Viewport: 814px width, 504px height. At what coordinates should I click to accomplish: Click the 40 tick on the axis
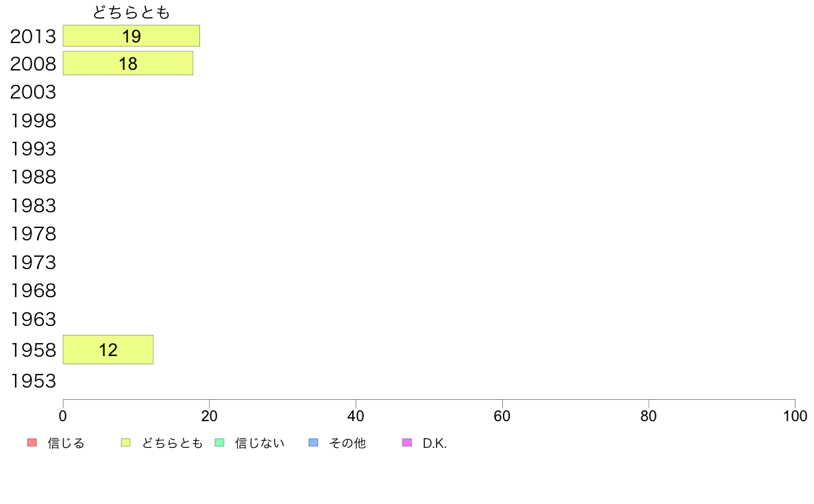coord(356,416)
